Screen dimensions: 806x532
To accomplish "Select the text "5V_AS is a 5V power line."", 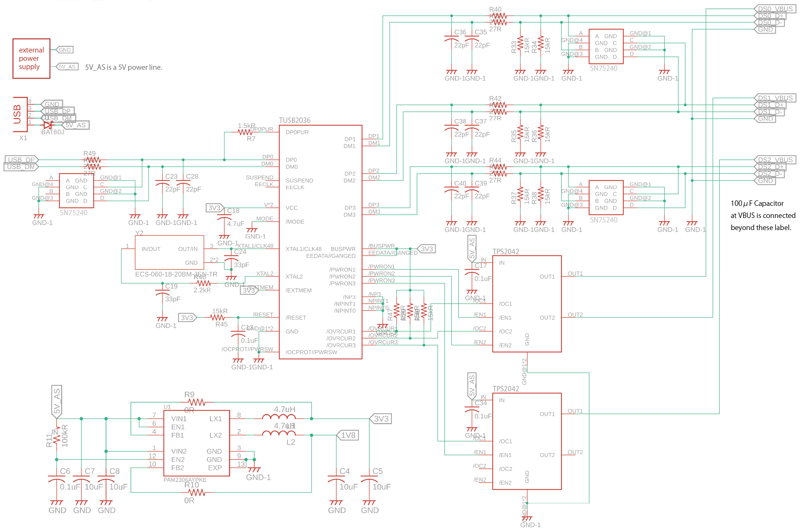I will click(124, 67).
